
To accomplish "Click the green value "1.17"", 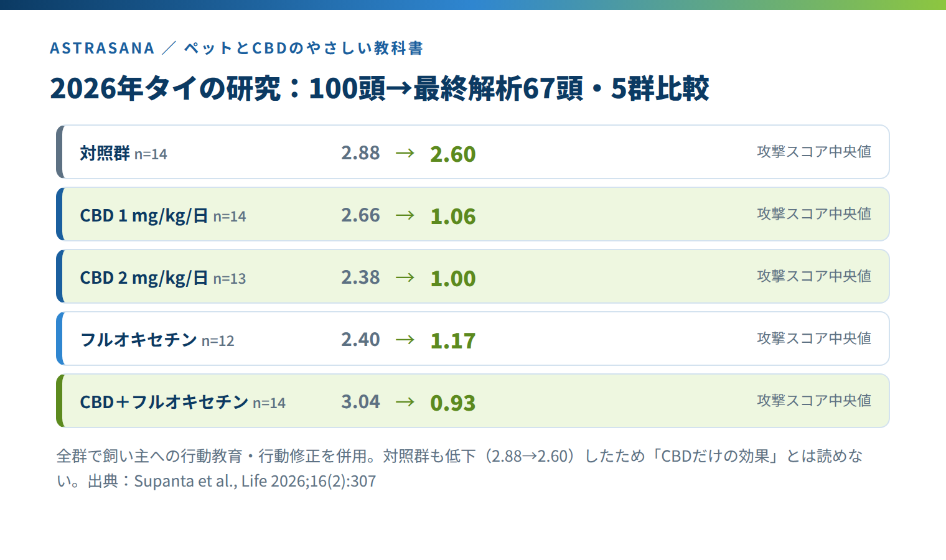I will (453, 341).
